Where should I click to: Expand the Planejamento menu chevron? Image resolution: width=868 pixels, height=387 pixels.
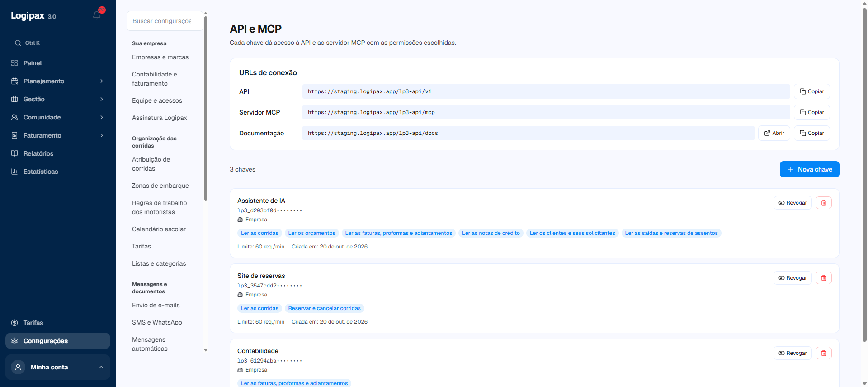point(102,81)
